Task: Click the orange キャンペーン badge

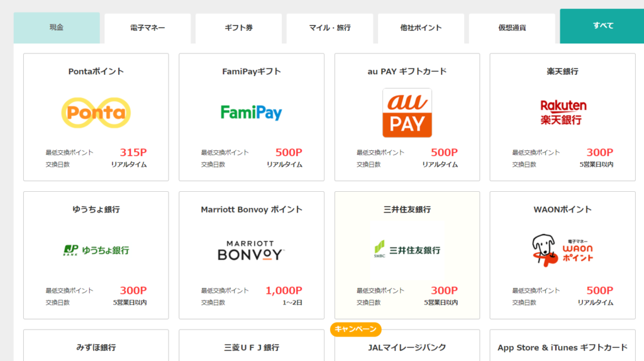Action: 356,329
